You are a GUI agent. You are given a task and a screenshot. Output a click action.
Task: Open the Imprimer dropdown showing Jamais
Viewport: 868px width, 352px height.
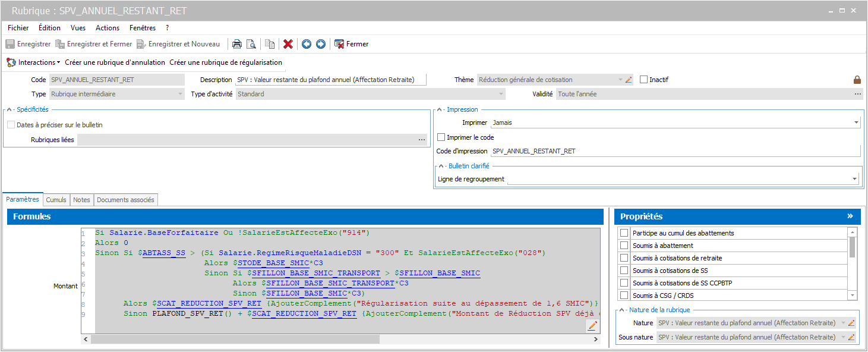(x=856, y=122)
